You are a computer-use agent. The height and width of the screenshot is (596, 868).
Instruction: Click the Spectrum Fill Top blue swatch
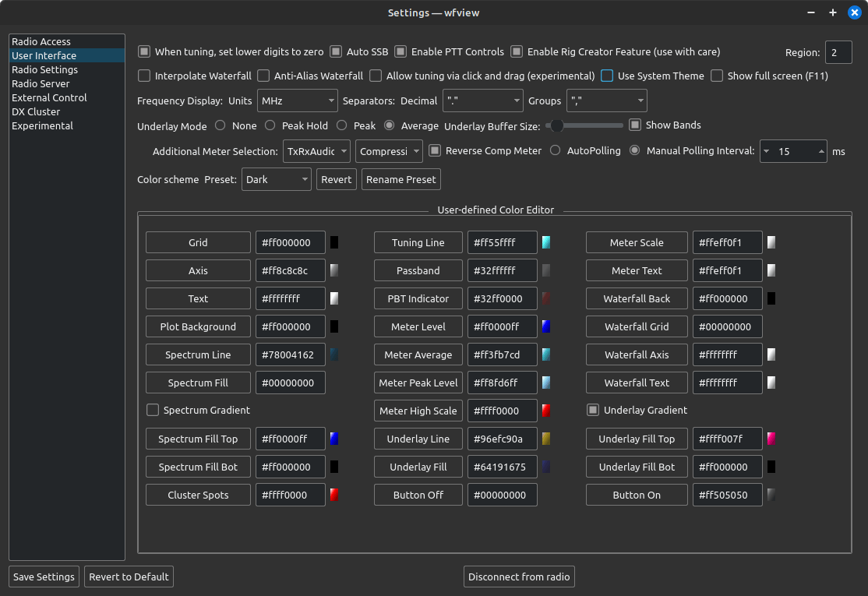coord(333,439)
